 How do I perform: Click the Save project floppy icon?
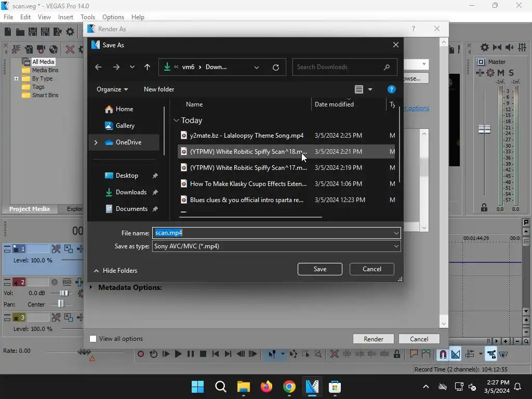pos(33,32)
